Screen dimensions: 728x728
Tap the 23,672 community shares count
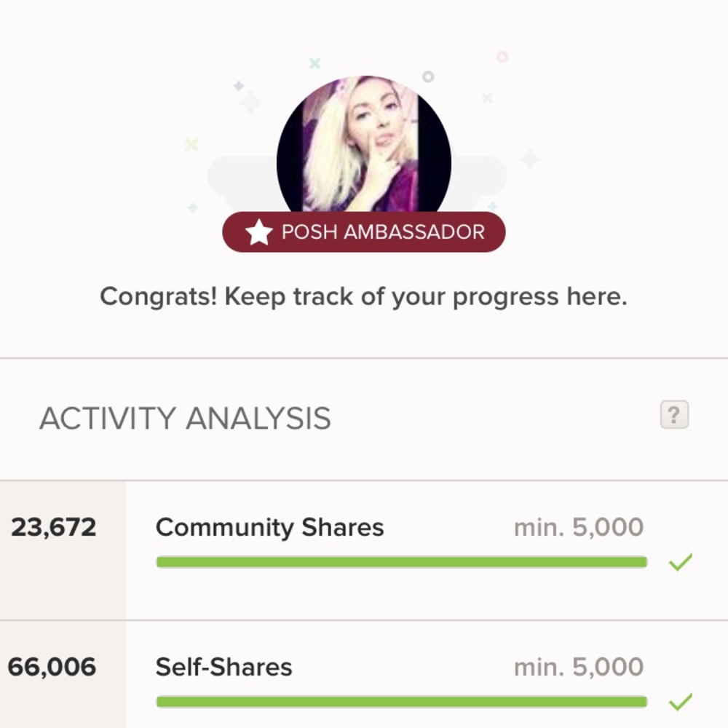(53, 527)
